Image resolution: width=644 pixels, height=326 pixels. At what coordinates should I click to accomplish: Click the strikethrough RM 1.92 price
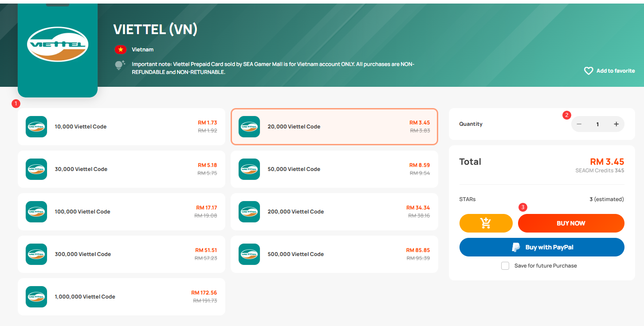tap(208, 131)
